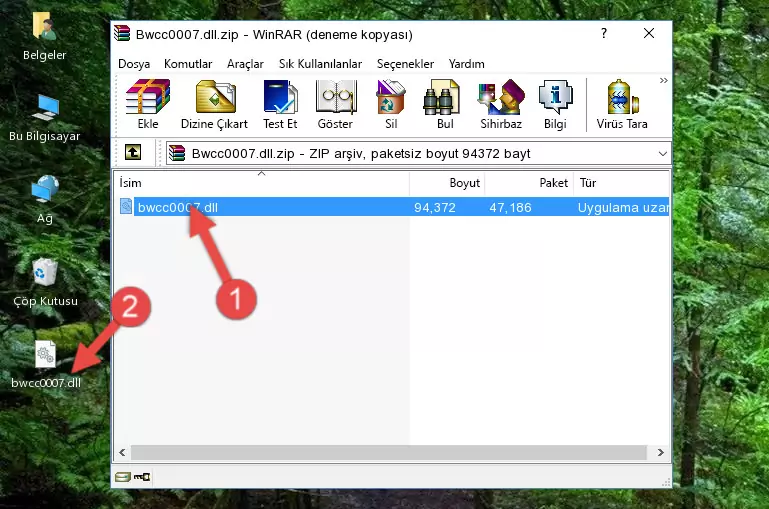Click the 94,372 size value
The image size is (769, 509).
435,207
